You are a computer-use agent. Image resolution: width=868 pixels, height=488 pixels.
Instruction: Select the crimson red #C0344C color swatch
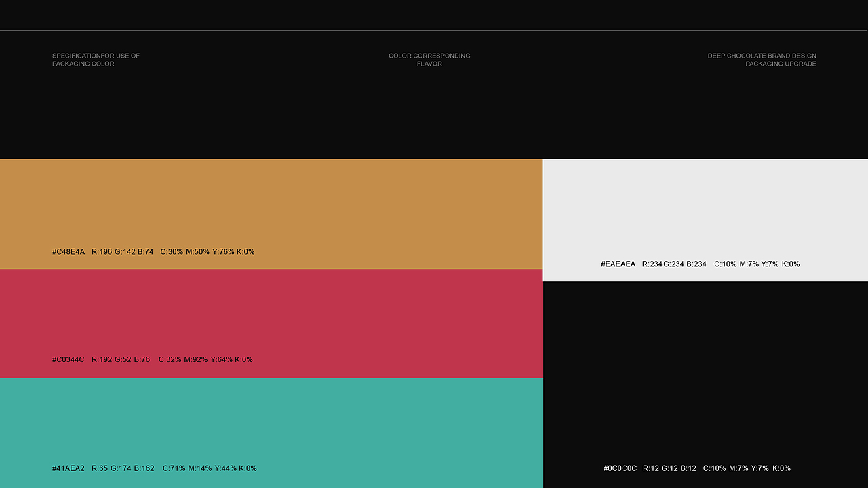pyautogui.click(x=271, y=323)
